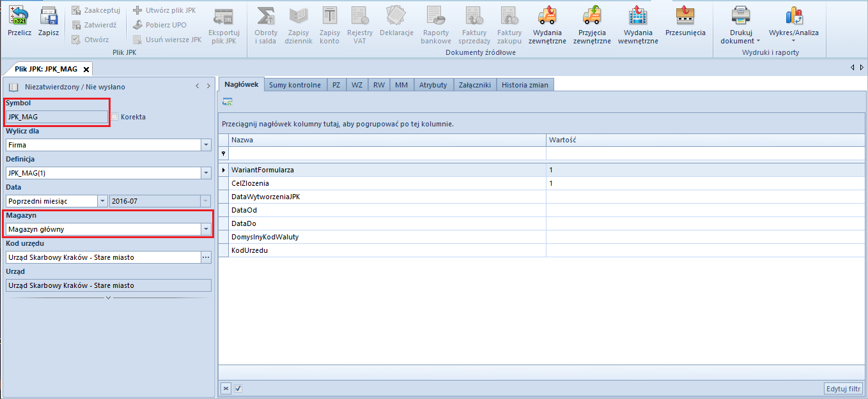Open Faktury zakupu
This screenshot has width=868, height=399.
pyautogui.click(x=509, y=26)
